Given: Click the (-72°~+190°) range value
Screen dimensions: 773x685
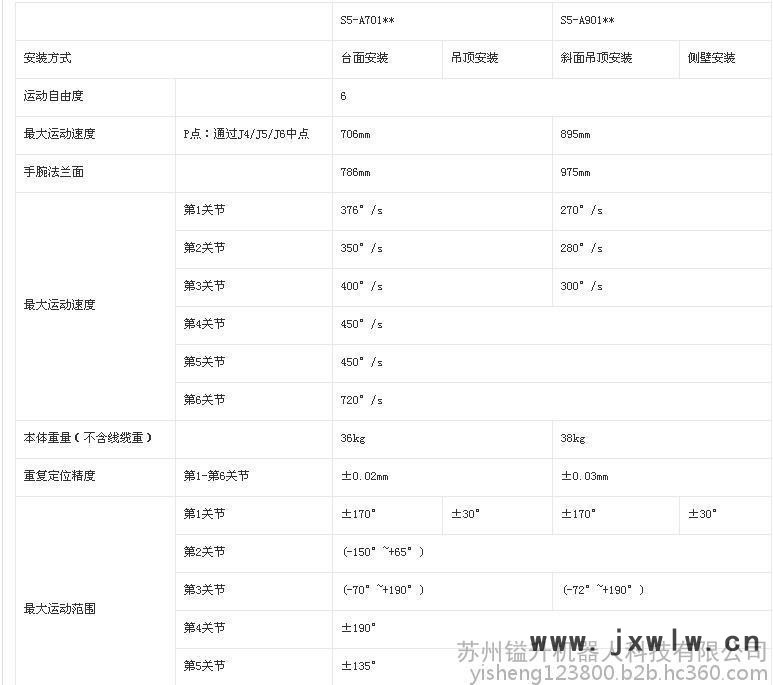Looking at the screenshot, I should point(603,590).
